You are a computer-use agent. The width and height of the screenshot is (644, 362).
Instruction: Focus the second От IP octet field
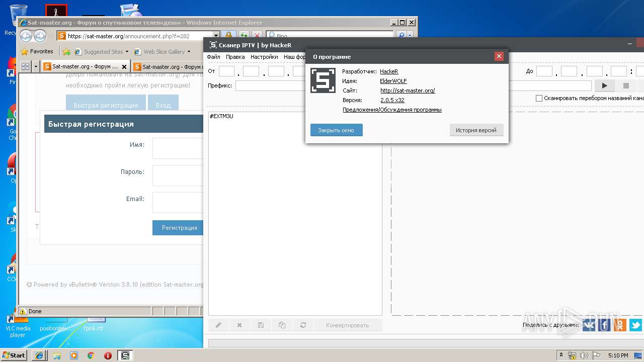pos(251,71)
